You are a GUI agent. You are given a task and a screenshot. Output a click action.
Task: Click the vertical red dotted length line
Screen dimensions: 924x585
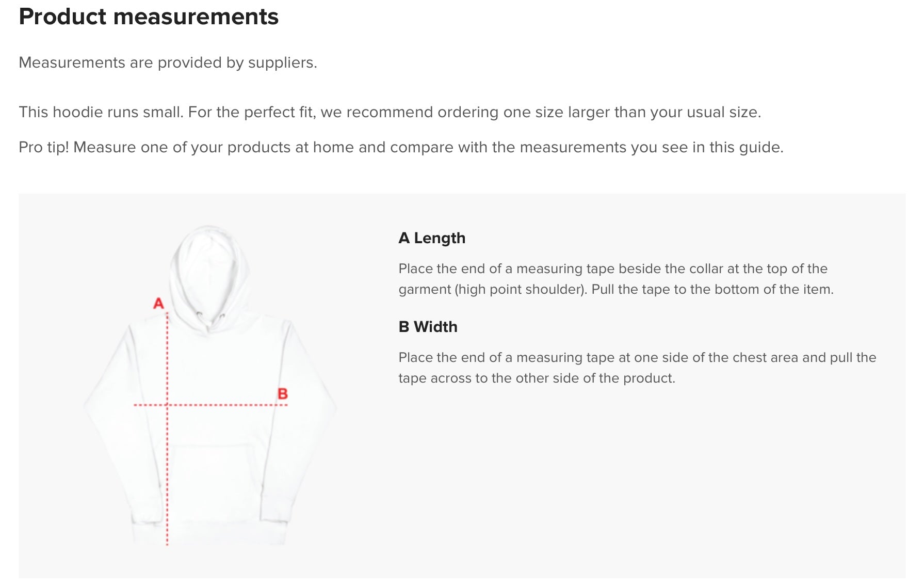(x=167, y=465)
